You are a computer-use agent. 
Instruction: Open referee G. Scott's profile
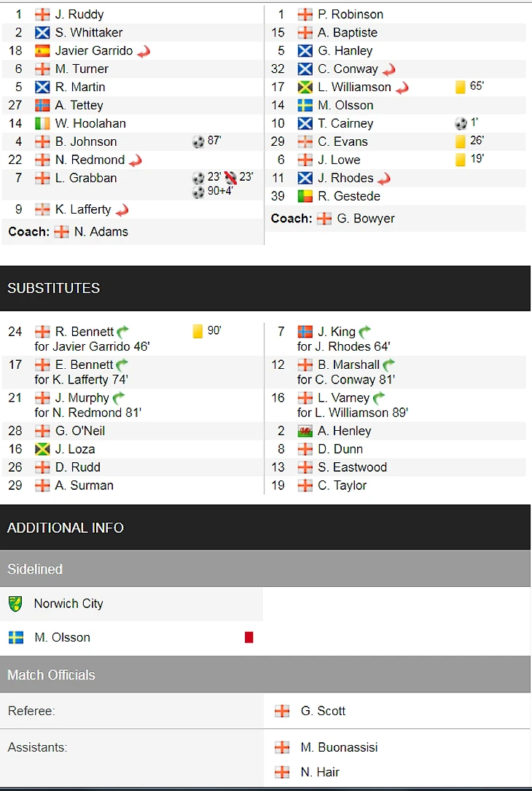point(323,711)
